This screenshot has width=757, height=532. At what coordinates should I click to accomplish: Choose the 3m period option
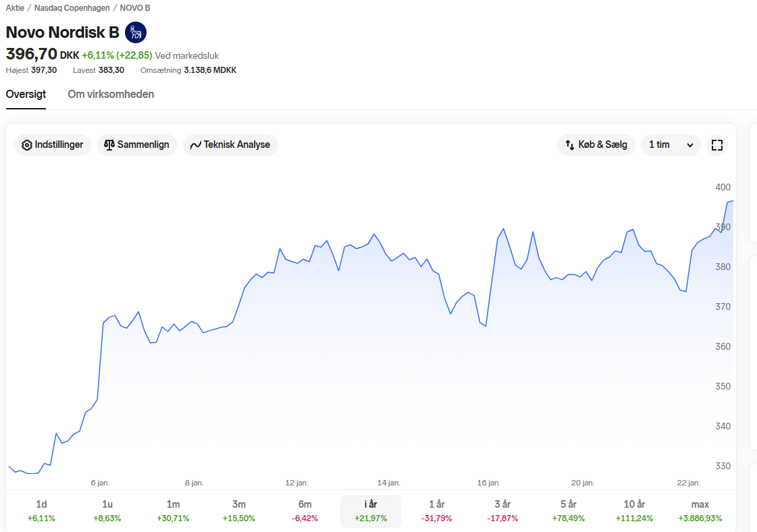(239, 511)
